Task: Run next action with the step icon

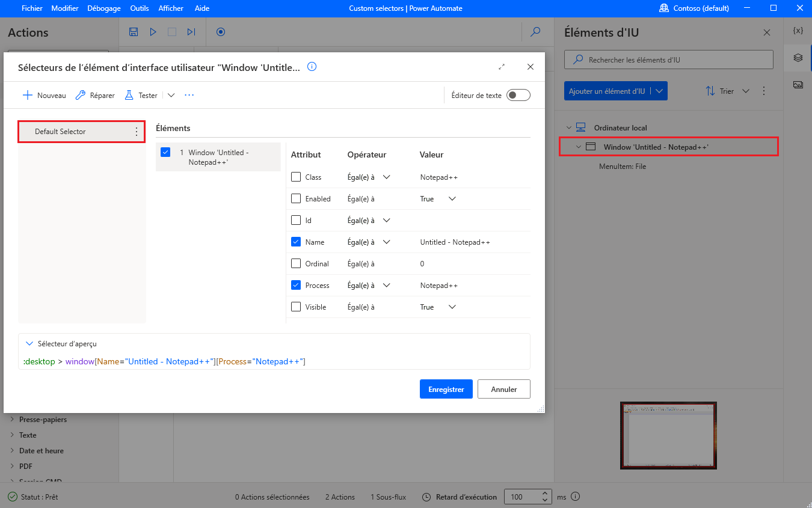Action: click(191, 32)
